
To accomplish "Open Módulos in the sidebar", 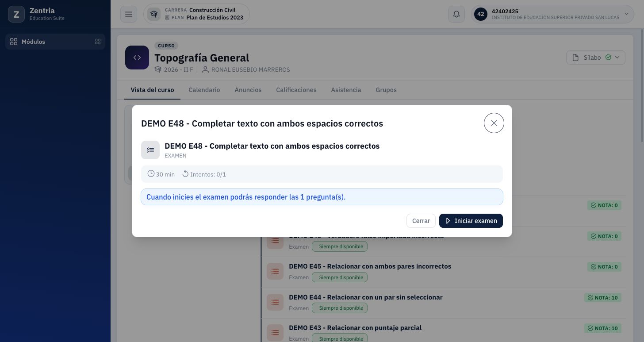I will tap(55, 42).
